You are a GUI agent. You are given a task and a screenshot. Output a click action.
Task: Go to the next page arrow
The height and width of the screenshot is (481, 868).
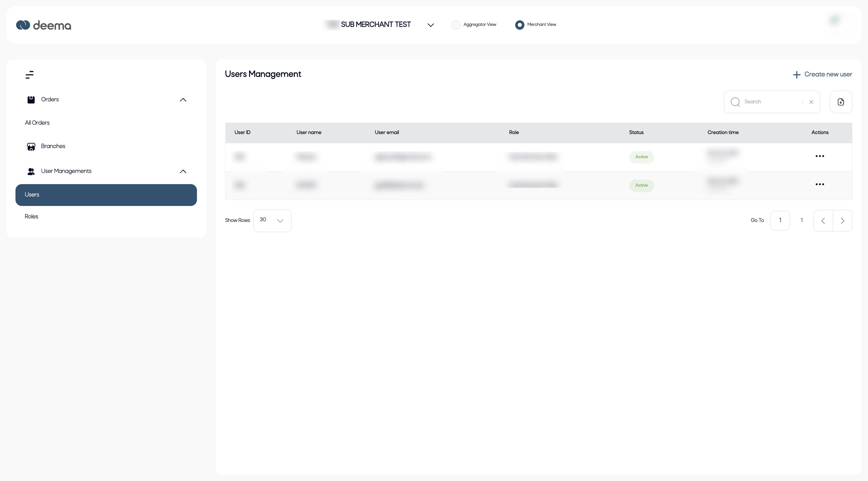(x=842, y=221)
